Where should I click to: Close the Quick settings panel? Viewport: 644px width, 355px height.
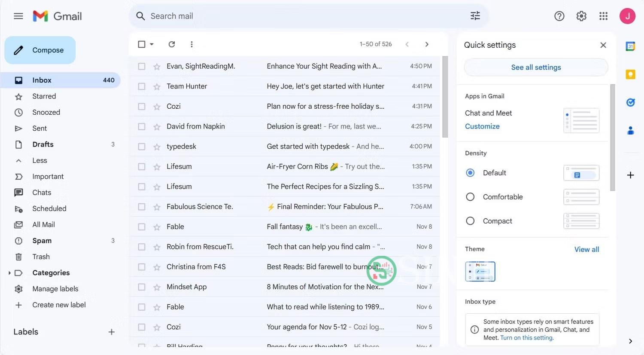603,45
